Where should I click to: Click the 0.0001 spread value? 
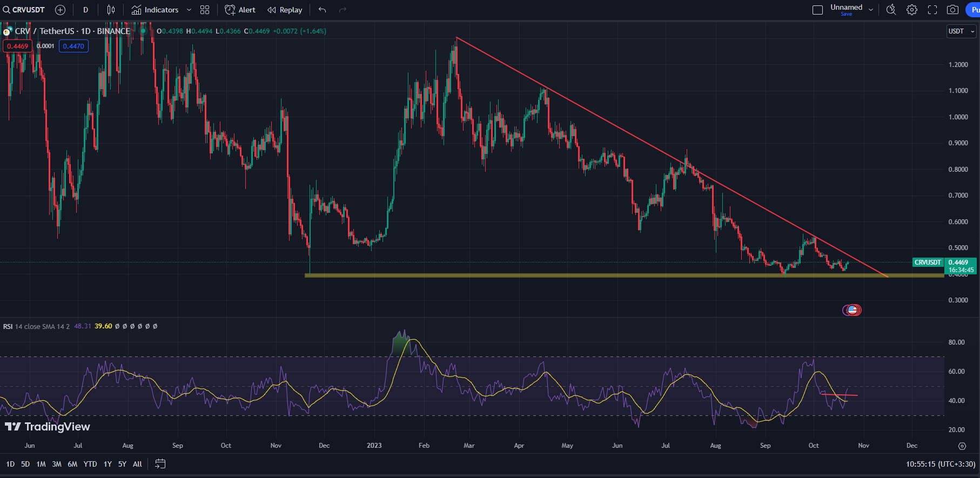[45, 46]
